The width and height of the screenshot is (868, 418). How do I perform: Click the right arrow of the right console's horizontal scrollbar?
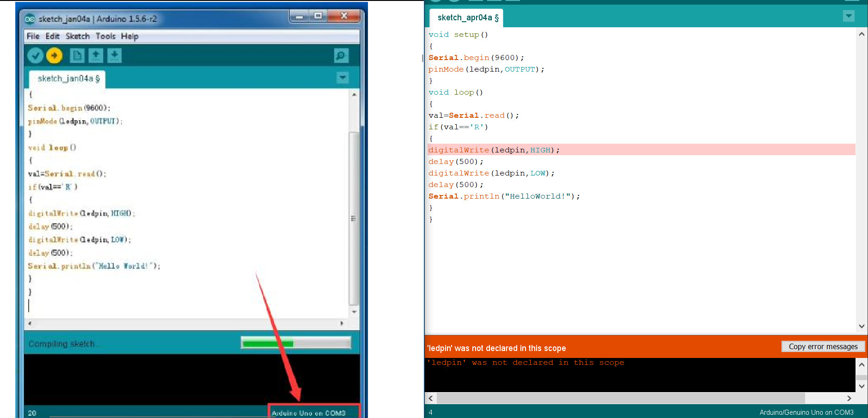tap(849, 398)
